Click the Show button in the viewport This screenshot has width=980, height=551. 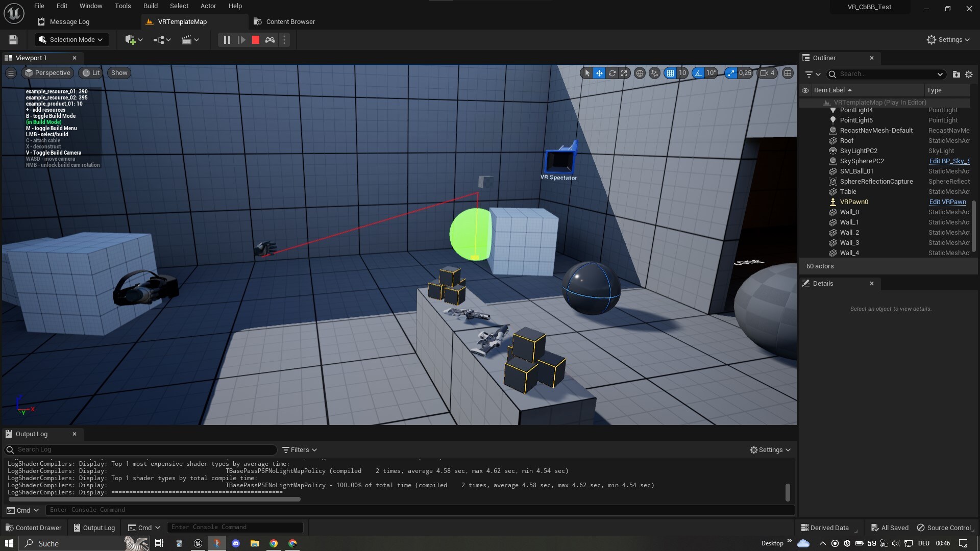pyautogui.click(x=118, y=72)
